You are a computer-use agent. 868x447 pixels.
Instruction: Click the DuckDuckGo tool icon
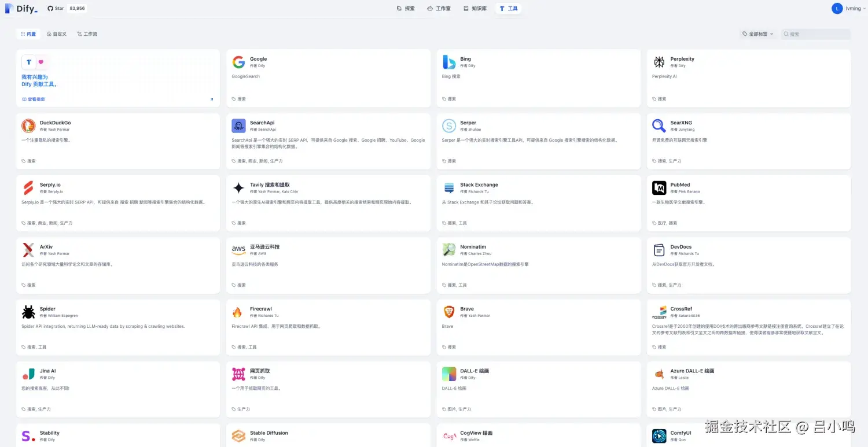click(x=28, y=126)
